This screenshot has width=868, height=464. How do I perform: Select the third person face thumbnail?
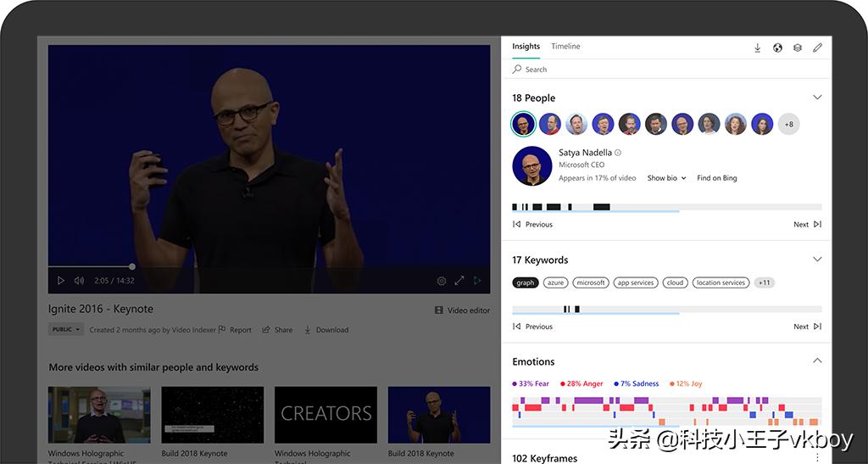pos(576,124)
